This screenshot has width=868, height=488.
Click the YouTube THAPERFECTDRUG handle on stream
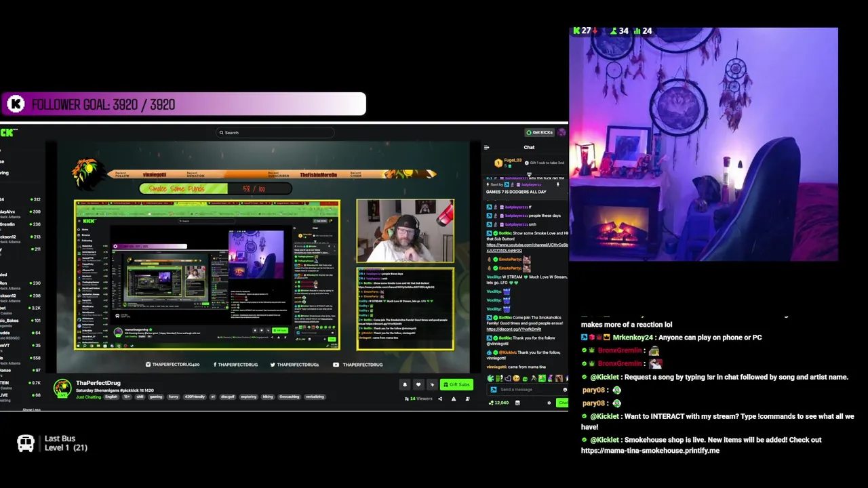pyautogui.click(x=359, y=365)
